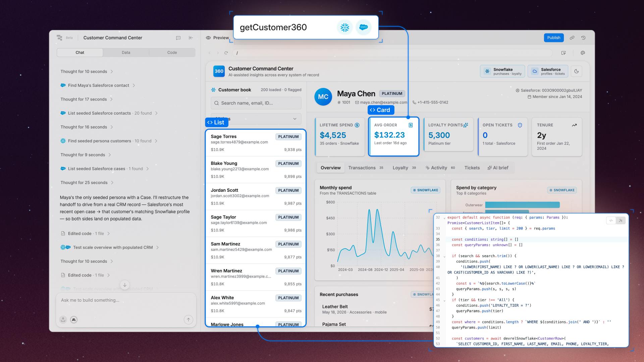This screenshot has width=644, height=362.
Task: Fold the tier block at code line 45
Action: point(444,300)
